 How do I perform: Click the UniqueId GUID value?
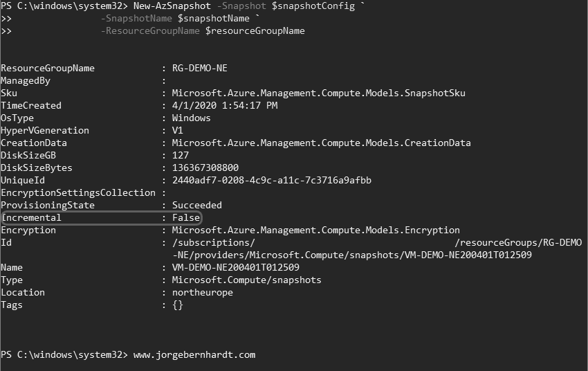271,180
